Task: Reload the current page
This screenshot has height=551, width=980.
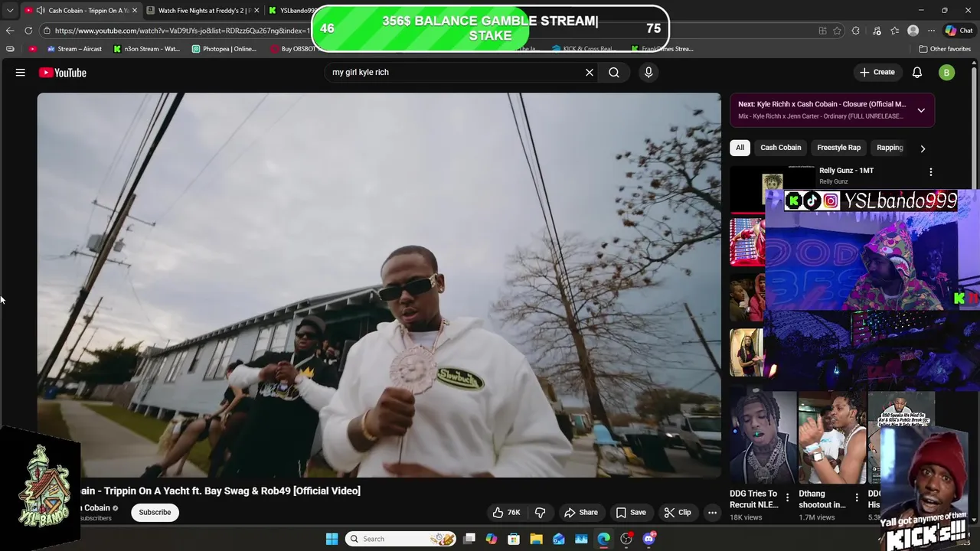Action: (28, 31)
